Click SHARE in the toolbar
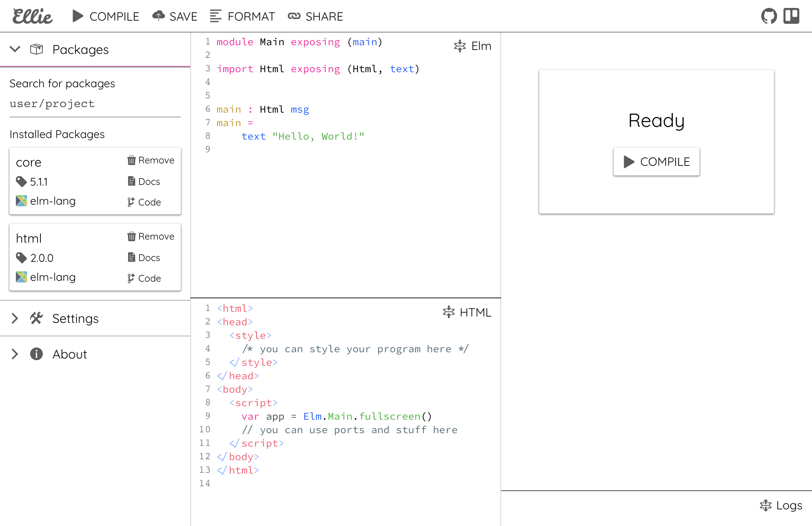Viewport: 812px width, 526px height. coord(316,16)
